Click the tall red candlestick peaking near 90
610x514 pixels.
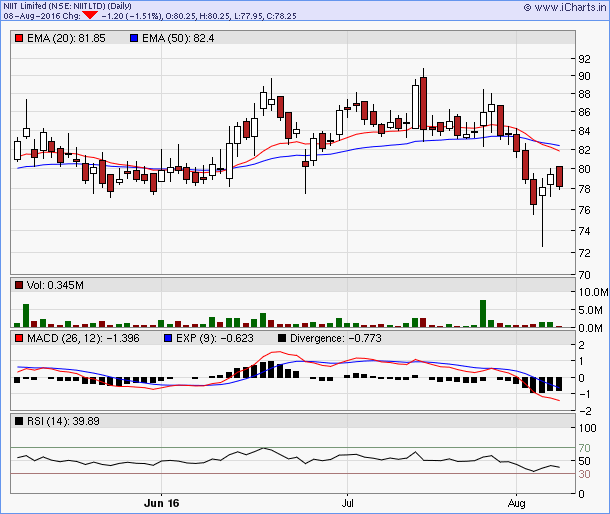click(x=423, y=103)
